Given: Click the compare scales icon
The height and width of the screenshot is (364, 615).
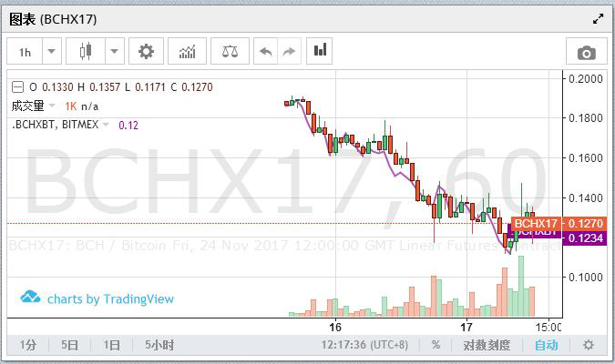Looking at the screenshot, I should (x=230, y=51).
